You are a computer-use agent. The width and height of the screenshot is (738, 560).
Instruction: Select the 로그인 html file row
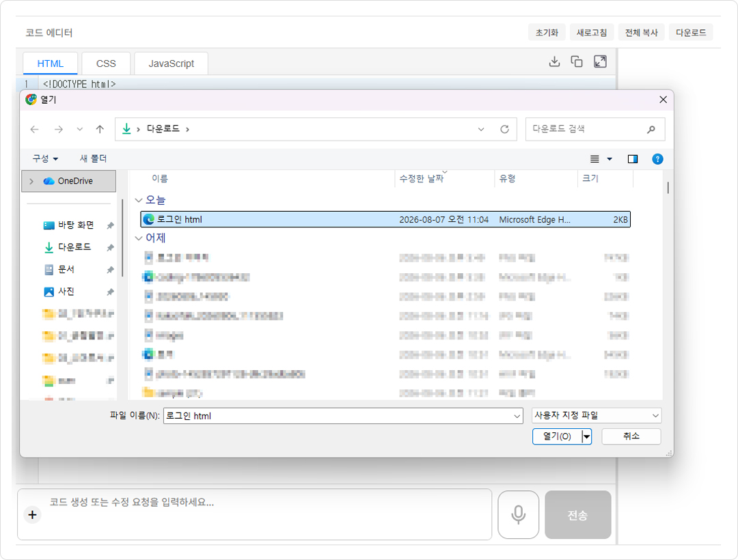pyautogui.click(x=385, y=220)
